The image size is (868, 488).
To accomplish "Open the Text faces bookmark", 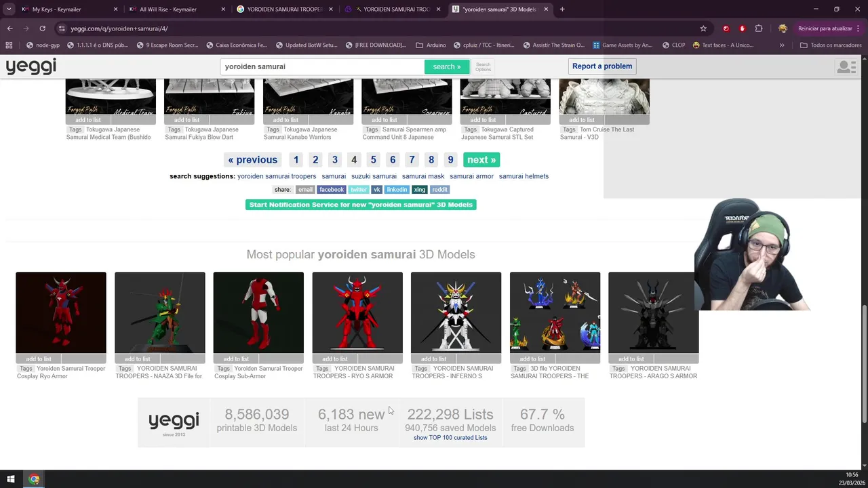I will (x=723, y=45).
